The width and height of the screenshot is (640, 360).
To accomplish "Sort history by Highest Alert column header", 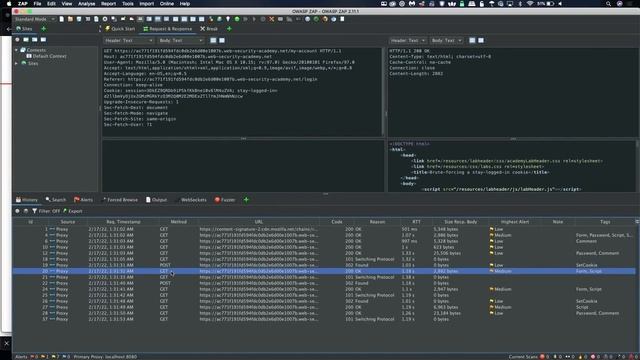I will tap(514, 222).
